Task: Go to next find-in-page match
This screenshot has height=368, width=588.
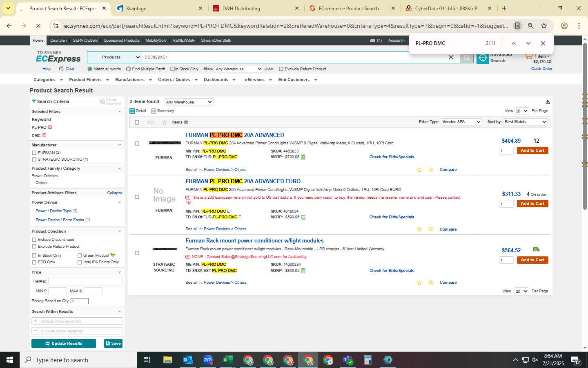Action: (x=528, y=43)
